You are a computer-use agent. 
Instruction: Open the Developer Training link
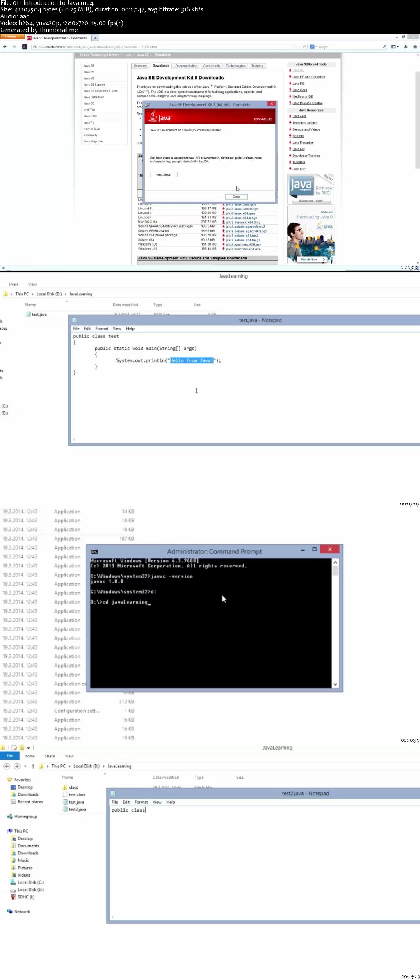(306, 156)
